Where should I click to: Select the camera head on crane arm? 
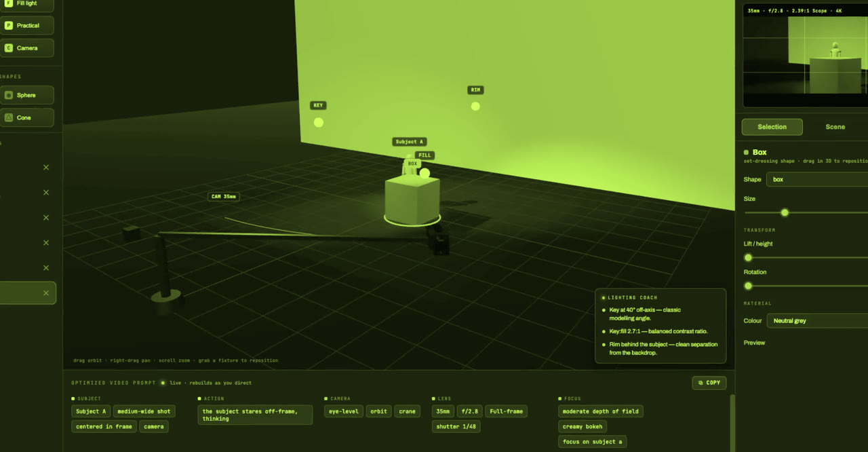[441, 243]
